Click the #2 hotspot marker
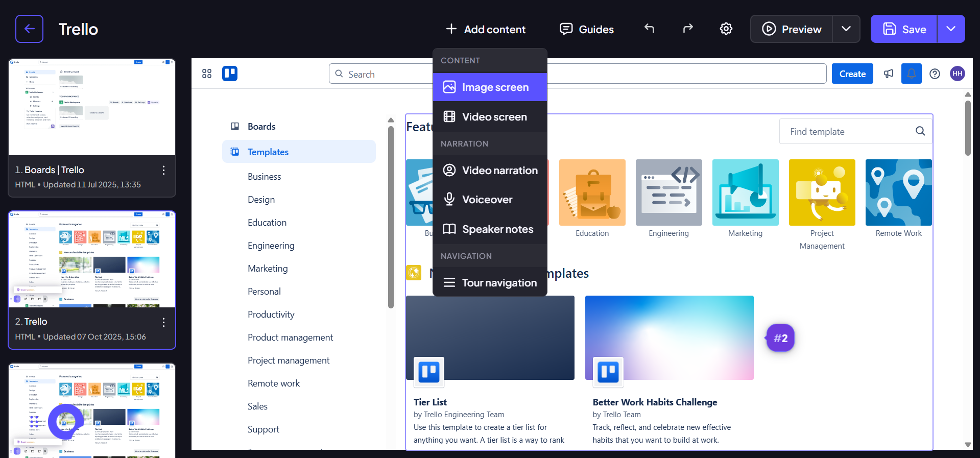The width and height of the screenshot is (980, 458). coord(780,338)
